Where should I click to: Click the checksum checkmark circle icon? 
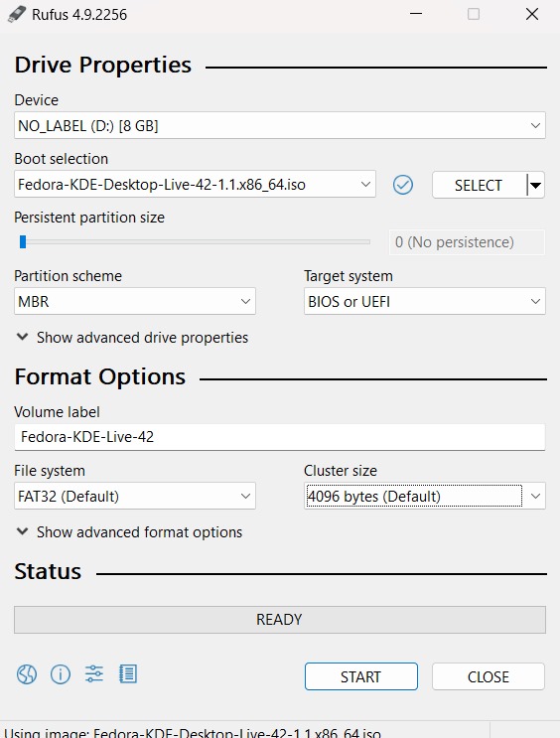pyautogui.click(x=403, y=185)
